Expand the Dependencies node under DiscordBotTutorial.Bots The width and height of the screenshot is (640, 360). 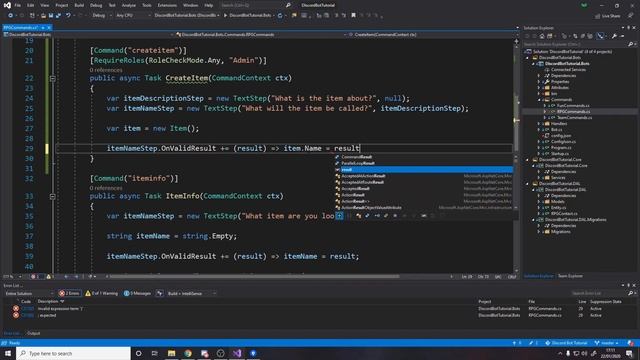coord(539,76)
